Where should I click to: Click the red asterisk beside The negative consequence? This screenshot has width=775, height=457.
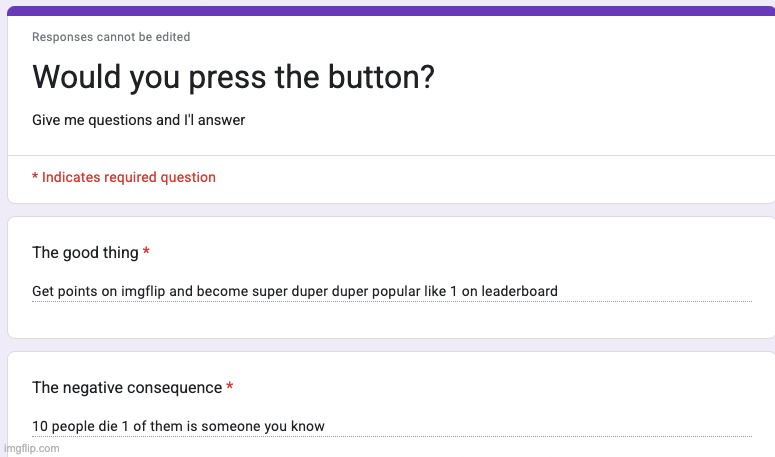(229, 386)
